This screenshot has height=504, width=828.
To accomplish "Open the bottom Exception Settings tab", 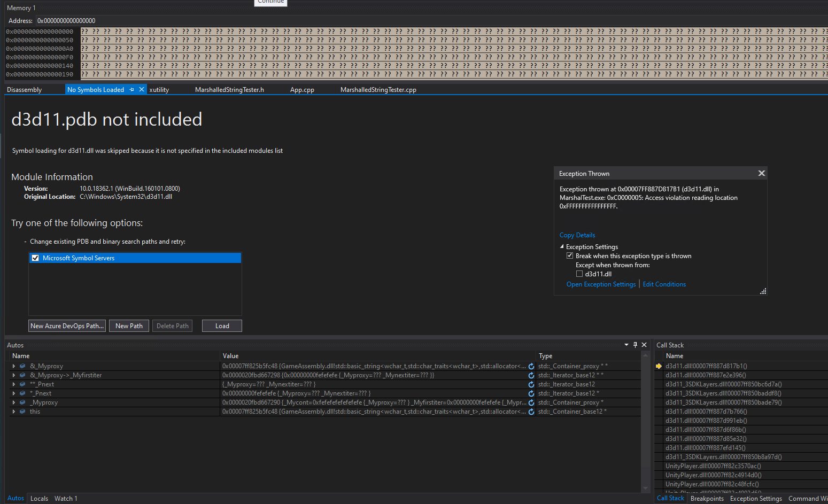I will 756,498.
